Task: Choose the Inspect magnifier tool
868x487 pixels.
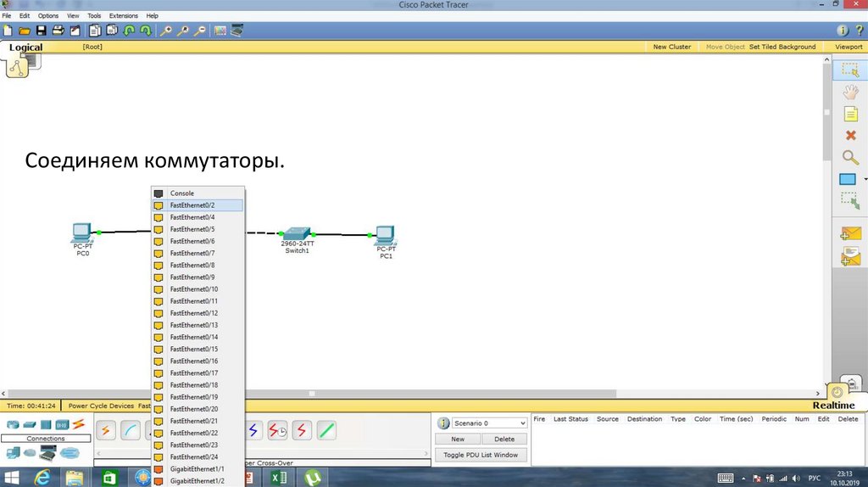Action: [850, 157]
